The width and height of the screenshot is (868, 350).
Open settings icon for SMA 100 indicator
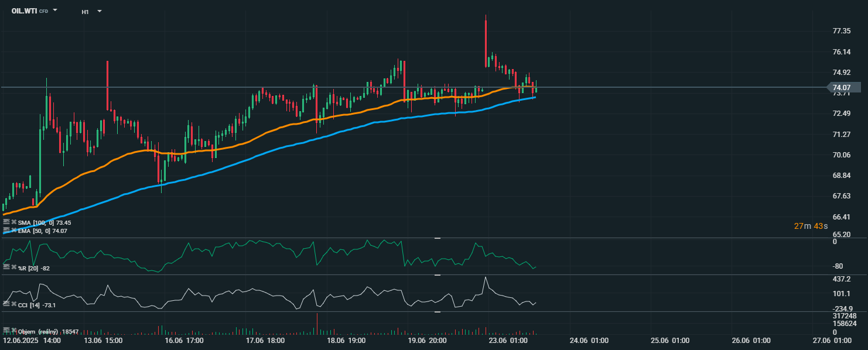point(6,222)
